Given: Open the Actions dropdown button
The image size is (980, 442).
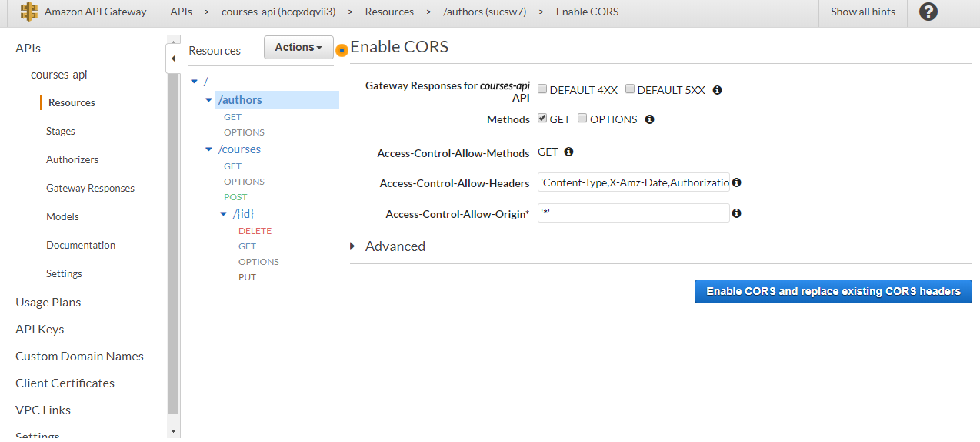Looking at the screenshot, I should [x=298, y=47].
